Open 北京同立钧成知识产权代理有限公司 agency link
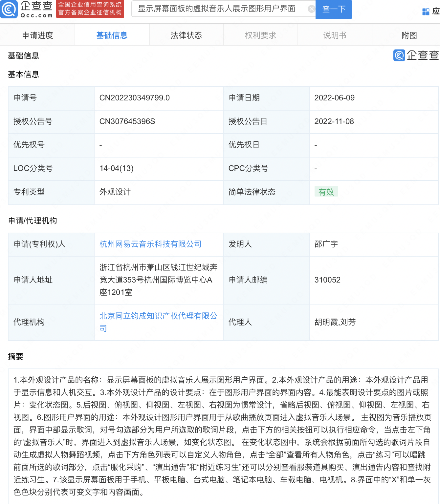The height and width of the screenshot is (504, 440). coord(158,322)
